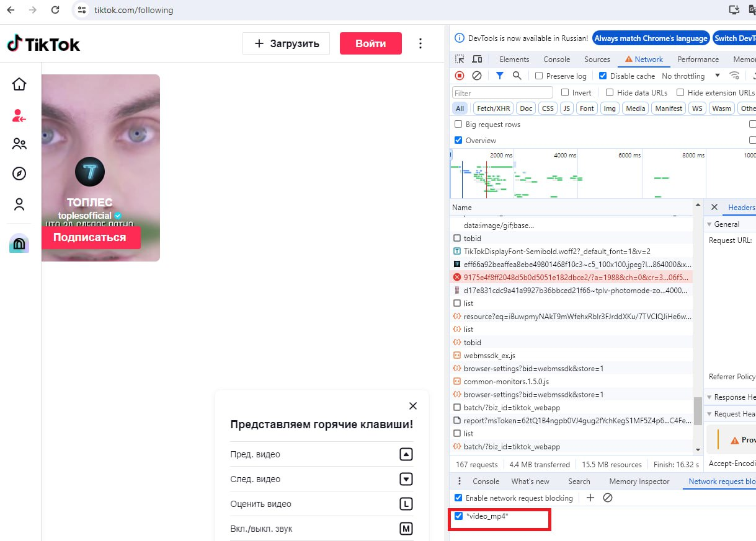The image size is (756, 541).
Task: Click the inspect element picker icon
Action: (460, 59)
